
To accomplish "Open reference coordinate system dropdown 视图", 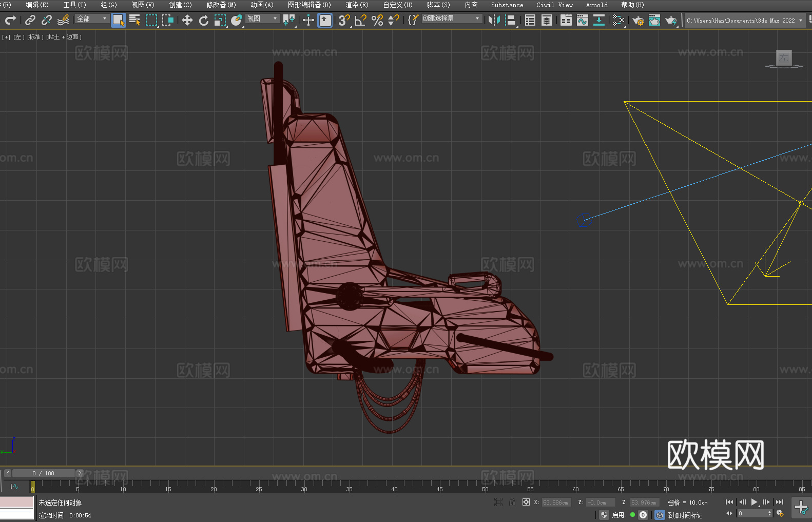I will click(262, 18).
